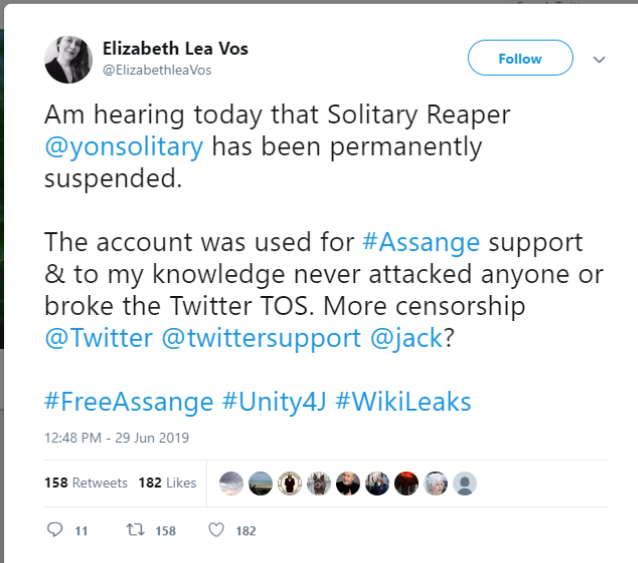Open the @Twitter mention
The width and height of the screenshot is (638, 563).
[98, 338]
